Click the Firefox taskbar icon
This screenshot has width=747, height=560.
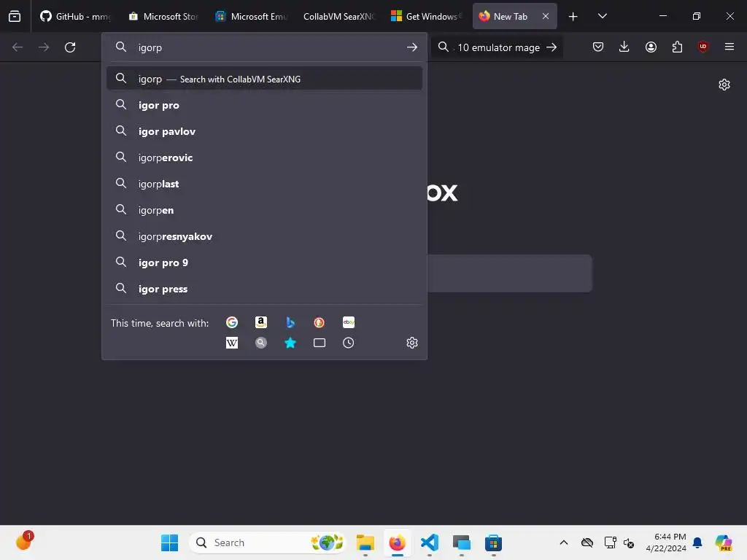point(398,542)
